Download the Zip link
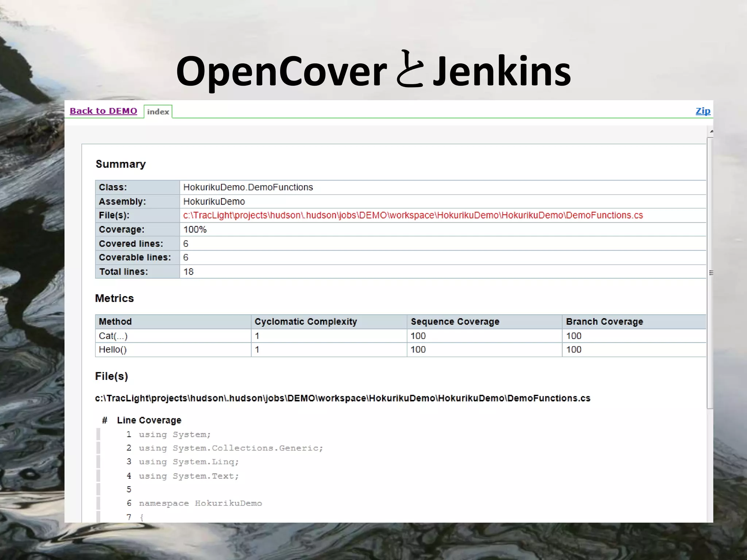This screenshot has height=560, width=747. (703, 111)
